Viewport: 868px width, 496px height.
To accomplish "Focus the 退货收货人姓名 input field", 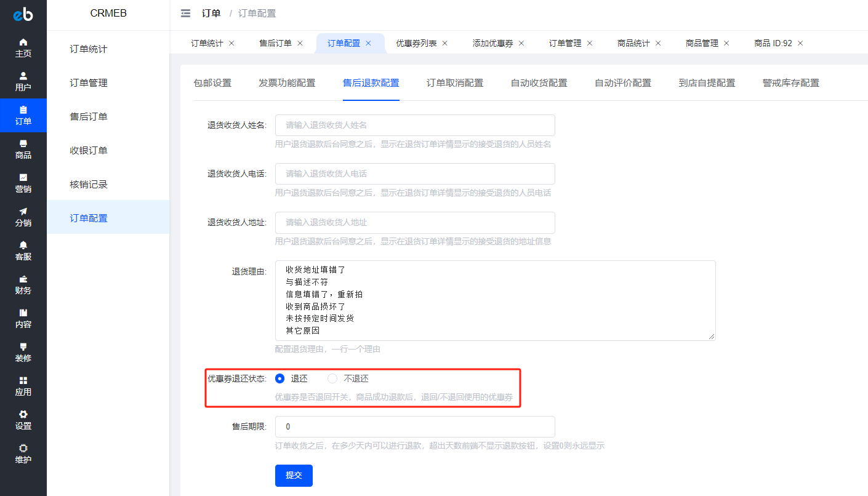I will point(415,125).
